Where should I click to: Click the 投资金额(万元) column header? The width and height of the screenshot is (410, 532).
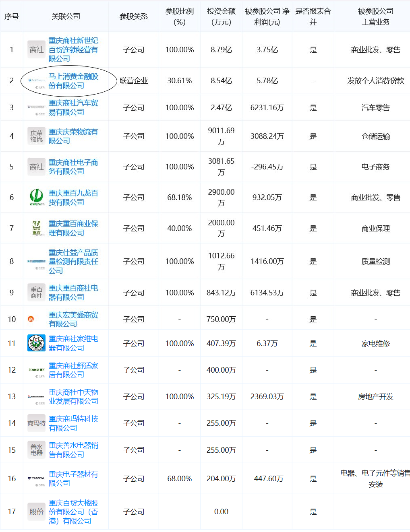pyautogui.click(x=221, y=16)
